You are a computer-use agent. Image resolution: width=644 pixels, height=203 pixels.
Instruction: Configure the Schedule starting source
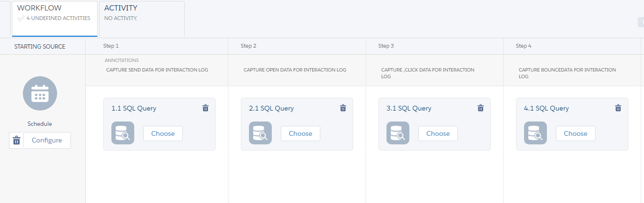47,140
